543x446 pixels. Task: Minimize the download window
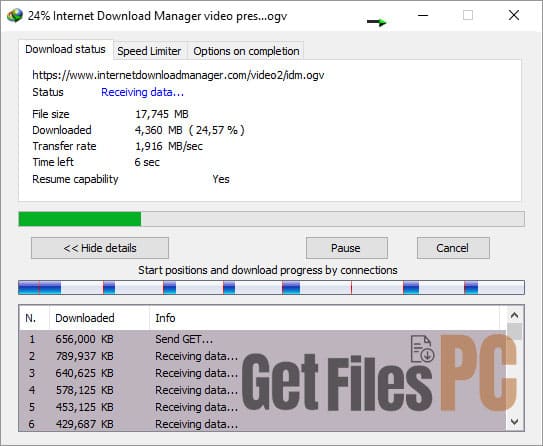coord(423,15)
